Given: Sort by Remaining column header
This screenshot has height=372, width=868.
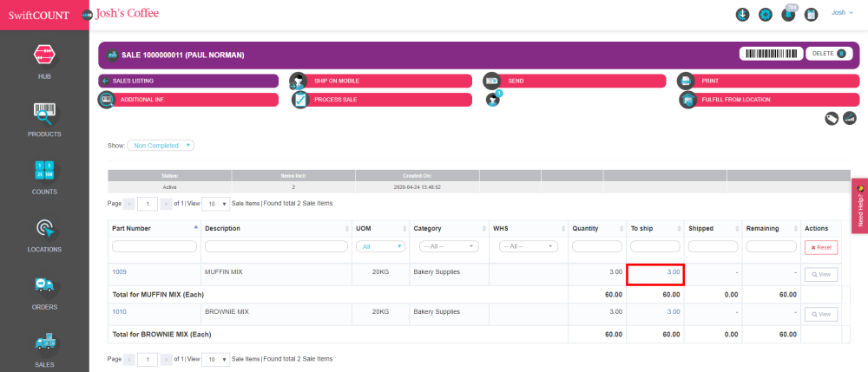Looking at the screenshot, I should coord(771,228).
